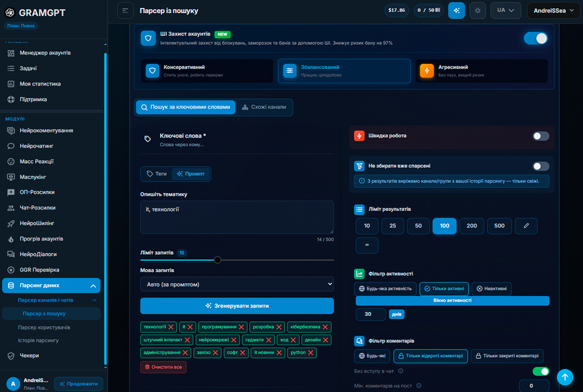The image size is (583, 392).
Task: Turn off 'Без вступу в чат' switch
Action: (541, 372)
